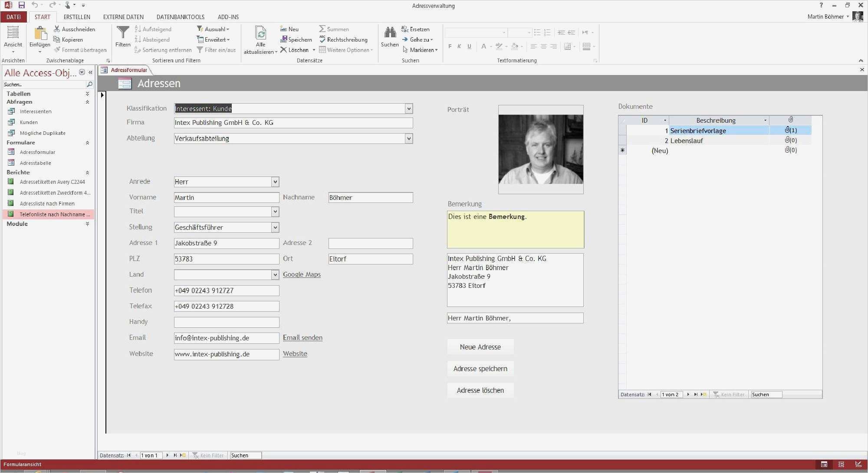Expand the Tabellen group in navigation
The height and width of the screenshot is (473, 868).
(x=87, y=94)
